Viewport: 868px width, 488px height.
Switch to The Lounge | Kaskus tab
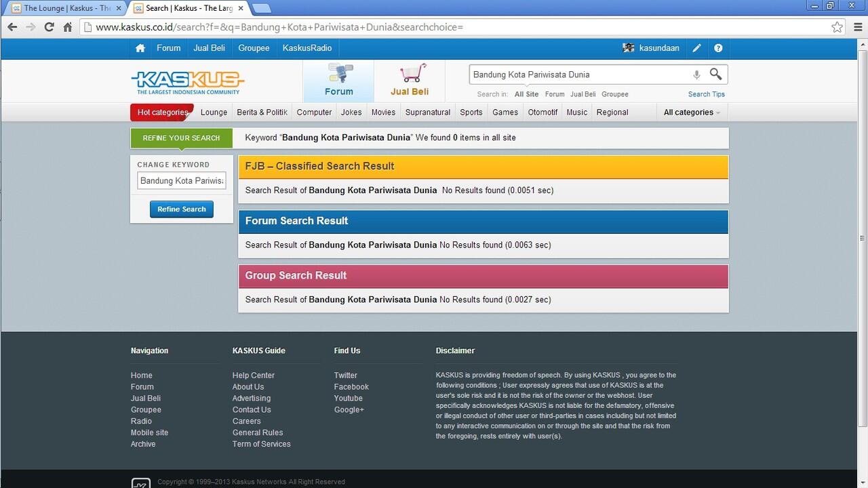[66, 8]
